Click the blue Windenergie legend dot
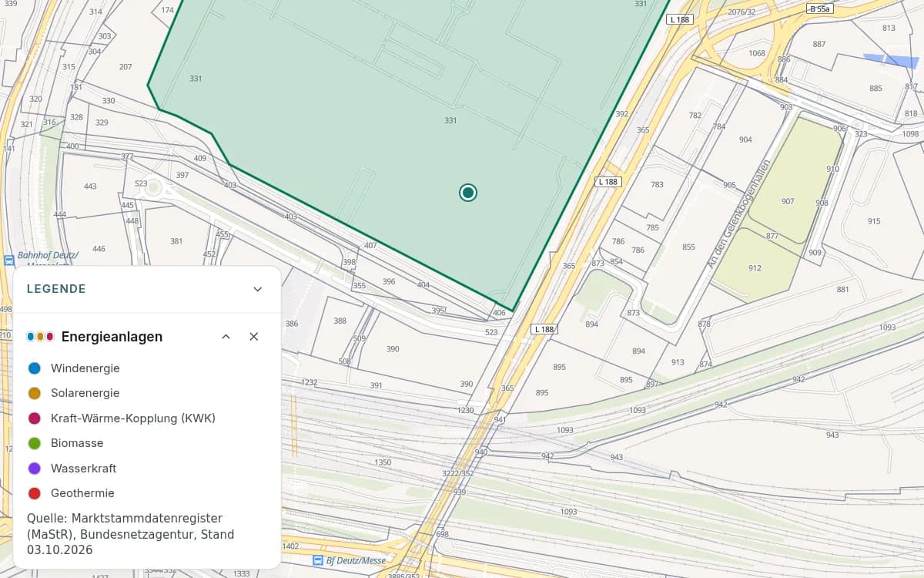Image resolution: width=924 pixels, height=578 pixels. click(x=34, y=368)
